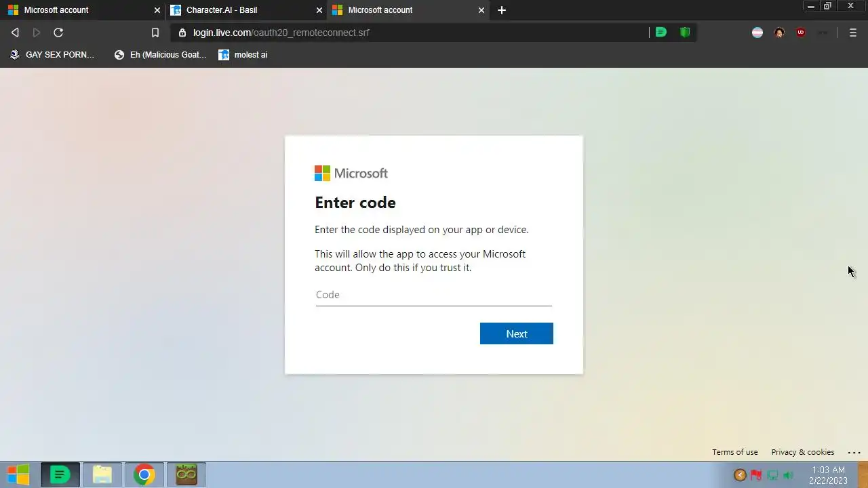Click the Microsoft logo in the sign-in card
868x488 pixels.
351,174
